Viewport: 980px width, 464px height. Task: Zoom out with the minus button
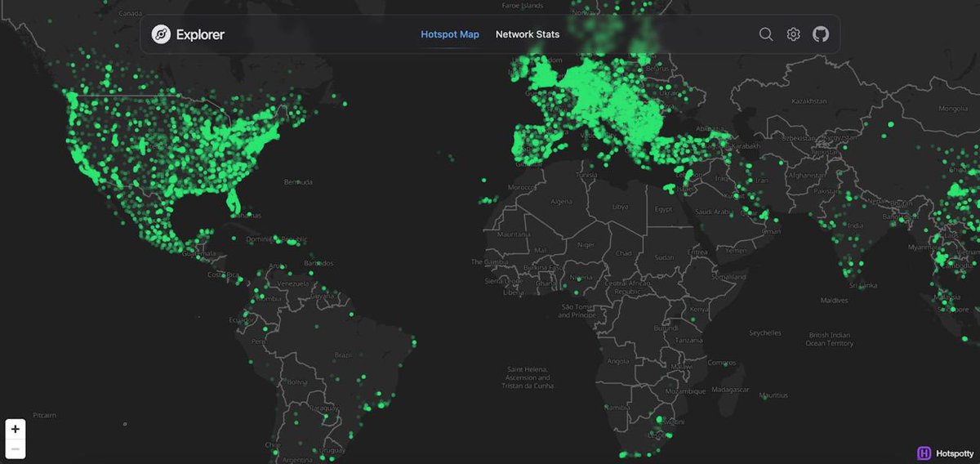[x=16, y=448]
